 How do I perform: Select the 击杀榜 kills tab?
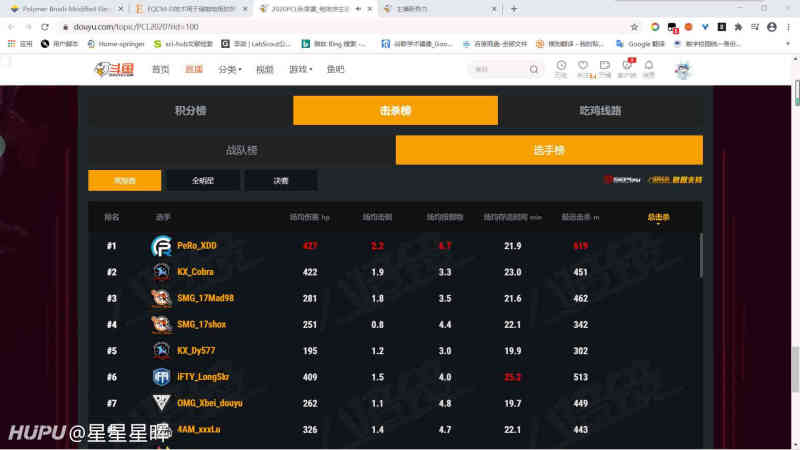tap(395, 111)
